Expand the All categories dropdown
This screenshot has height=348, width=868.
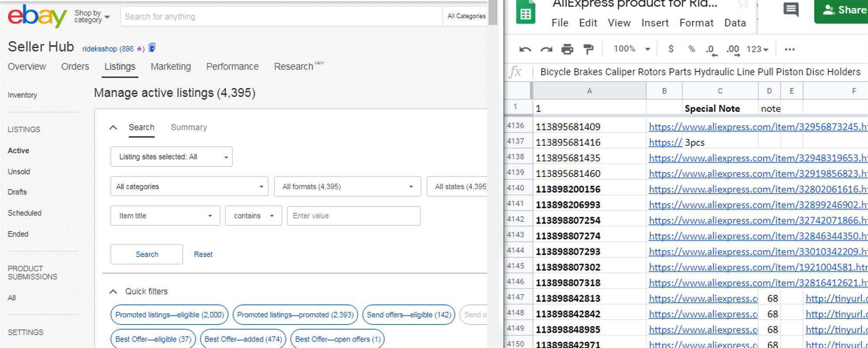point(189,187)
